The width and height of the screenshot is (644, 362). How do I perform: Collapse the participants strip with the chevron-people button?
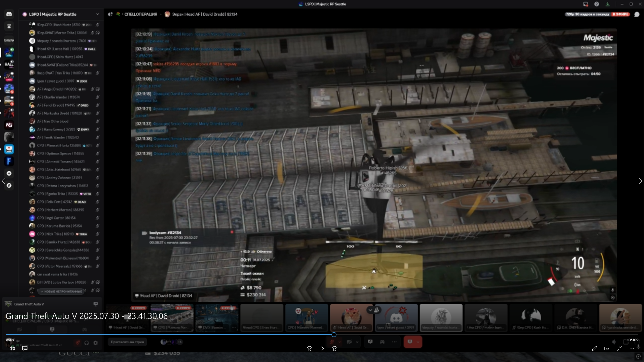374,310
